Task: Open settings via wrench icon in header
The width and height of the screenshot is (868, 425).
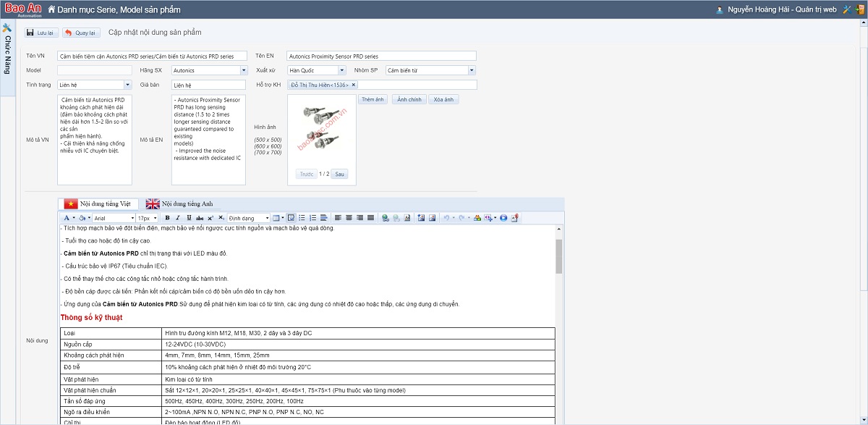Action: point(846,9)
